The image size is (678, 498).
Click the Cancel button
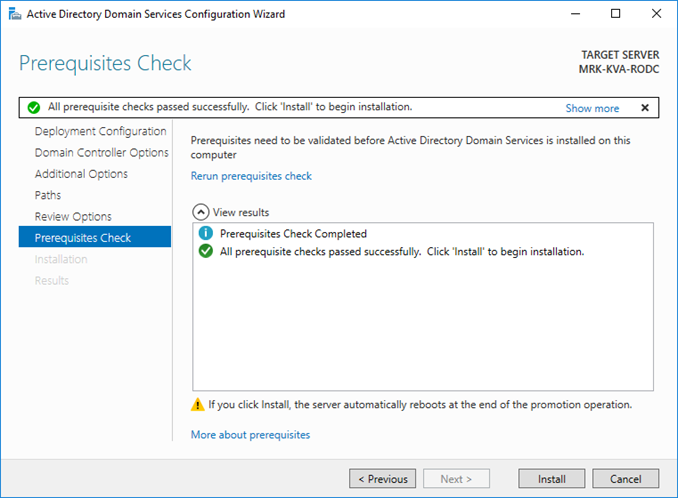point(626,479)
